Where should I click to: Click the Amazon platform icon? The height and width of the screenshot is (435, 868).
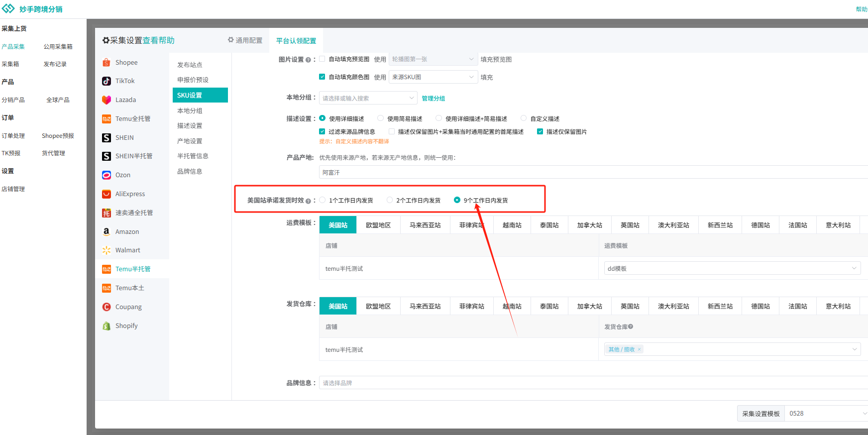[107, 231]
